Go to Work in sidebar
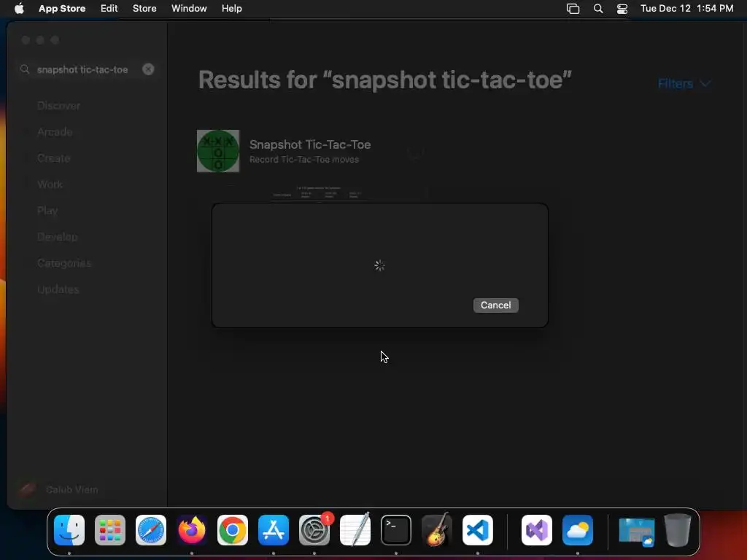 tap(50, 184)
